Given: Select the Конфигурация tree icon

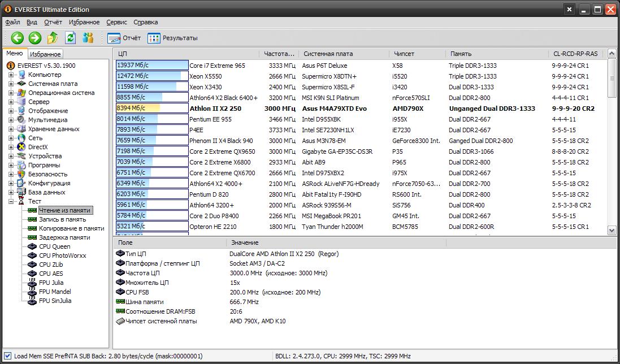Looking at the screenshot, I should tap(21, 183).
